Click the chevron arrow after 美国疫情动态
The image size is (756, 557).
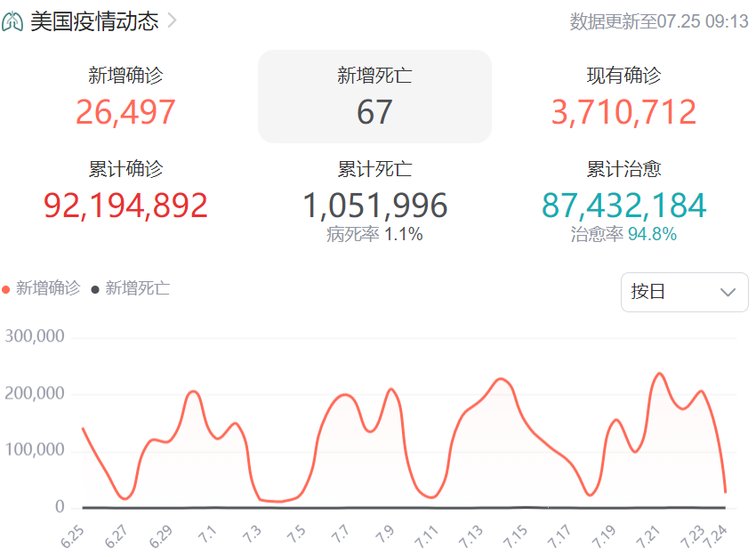coord(172,20)
